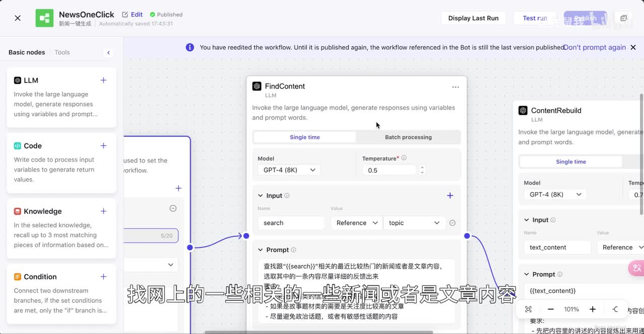The width and height of the screenshot is (644, 334).
Task: Collapse the Prompt section in FindContent
Action: 261,250
